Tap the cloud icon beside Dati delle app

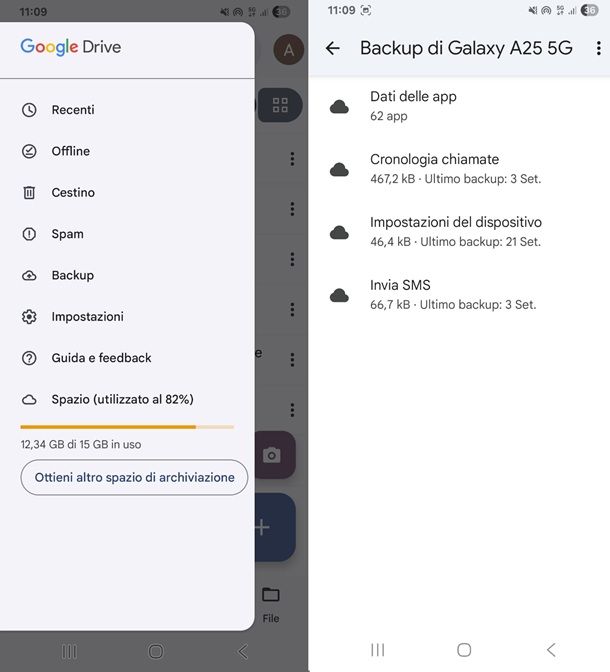coord(340,106)
